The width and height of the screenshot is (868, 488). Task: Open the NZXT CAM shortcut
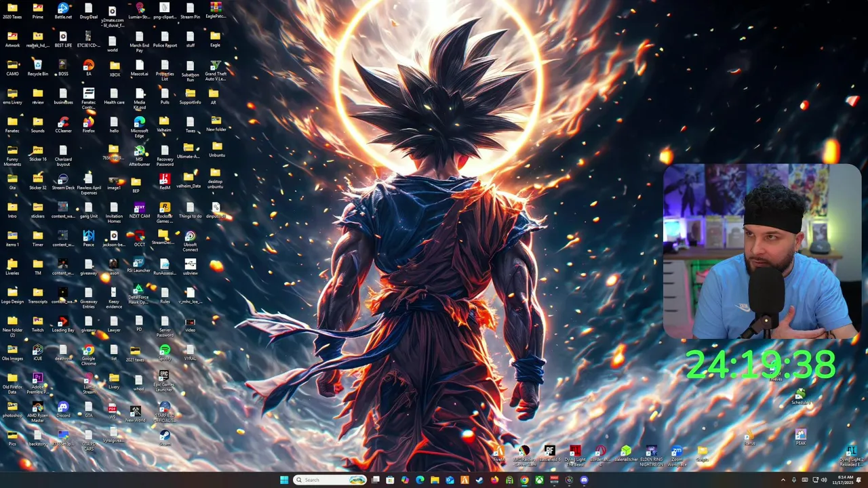[139, 210]
